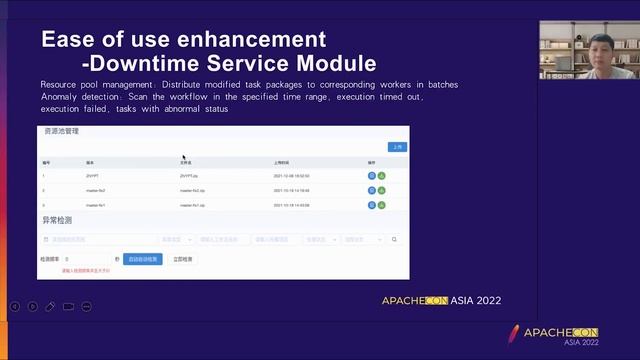This screenshot has height=360, width=640.
Task: Expand the dropdown right of the date range field
Action: click(x=177, y=239)
